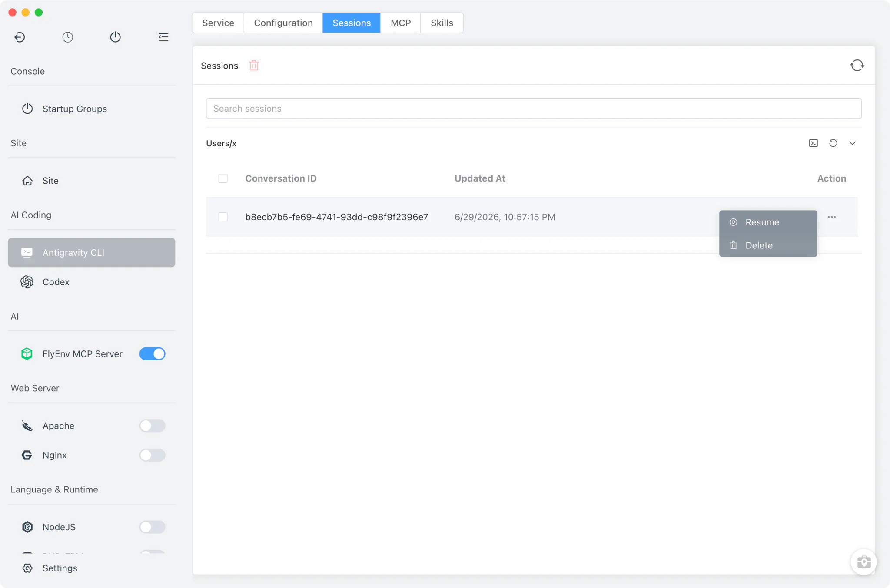Click the Users/x group label
This screenshot has height=588, width=890.
[x=221, y=143]
